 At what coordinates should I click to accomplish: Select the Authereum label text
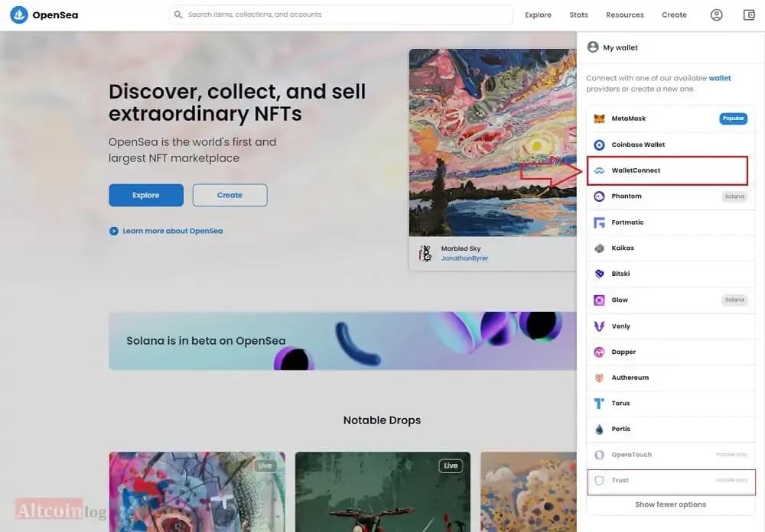tap(630, 378)
